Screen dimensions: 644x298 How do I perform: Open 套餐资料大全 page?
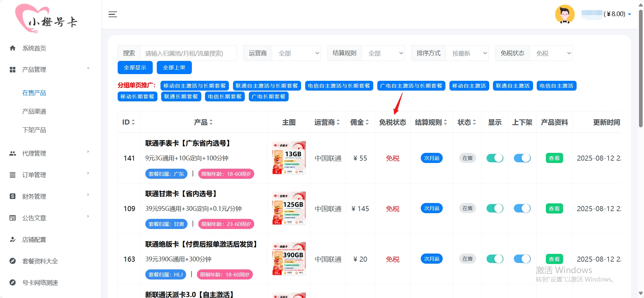[x=40, y=261]
